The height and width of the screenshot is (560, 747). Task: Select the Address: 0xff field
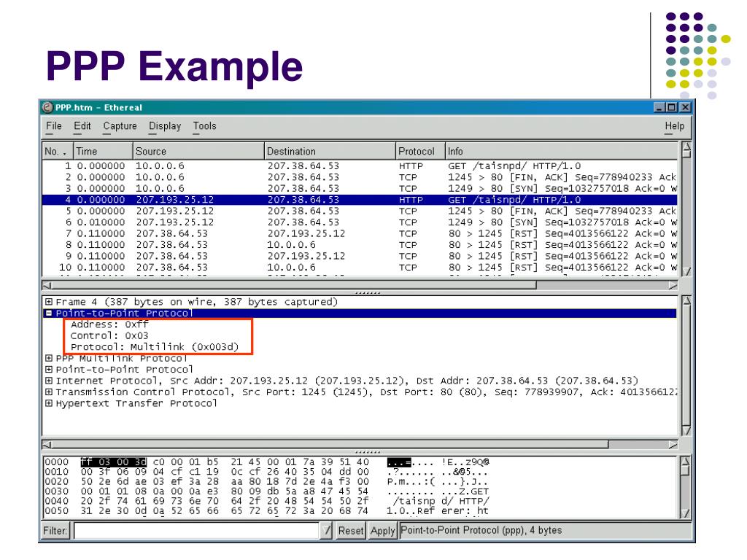coord(109,324)
